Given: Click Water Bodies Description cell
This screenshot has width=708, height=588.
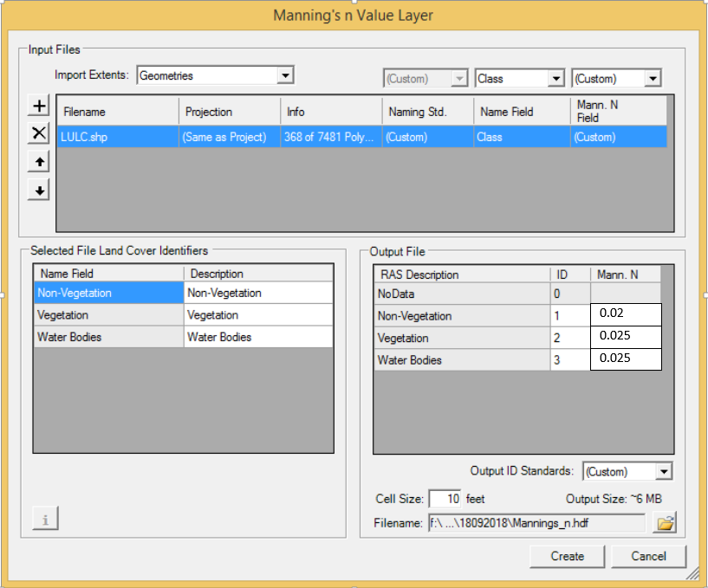Looking at the screenshot, I should (257, 337).
